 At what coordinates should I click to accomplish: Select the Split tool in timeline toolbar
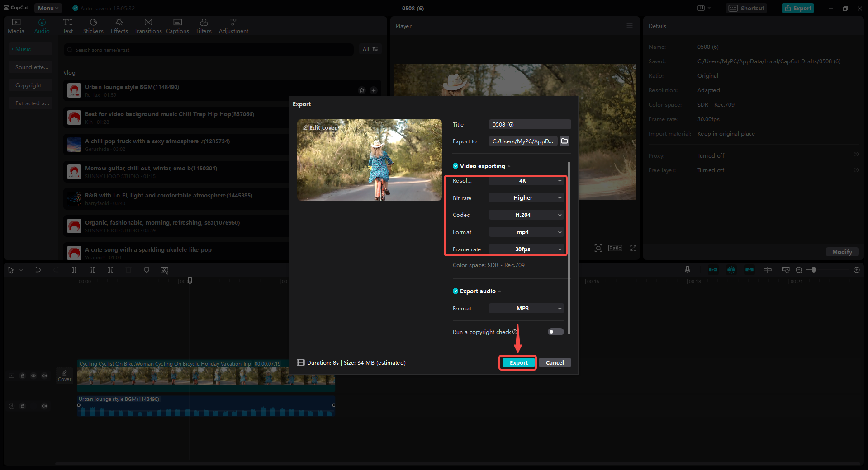pos(74,270)
